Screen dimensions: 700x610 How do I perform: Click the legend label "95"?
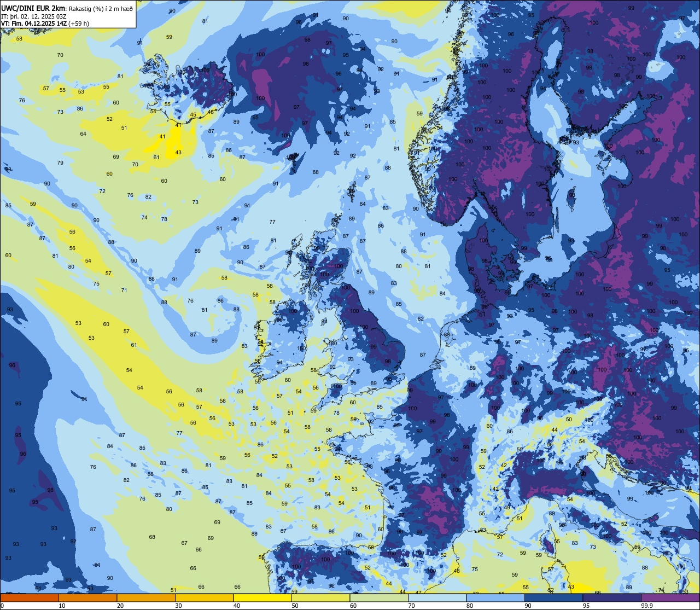pyautogui.click(x=586, y=606)
